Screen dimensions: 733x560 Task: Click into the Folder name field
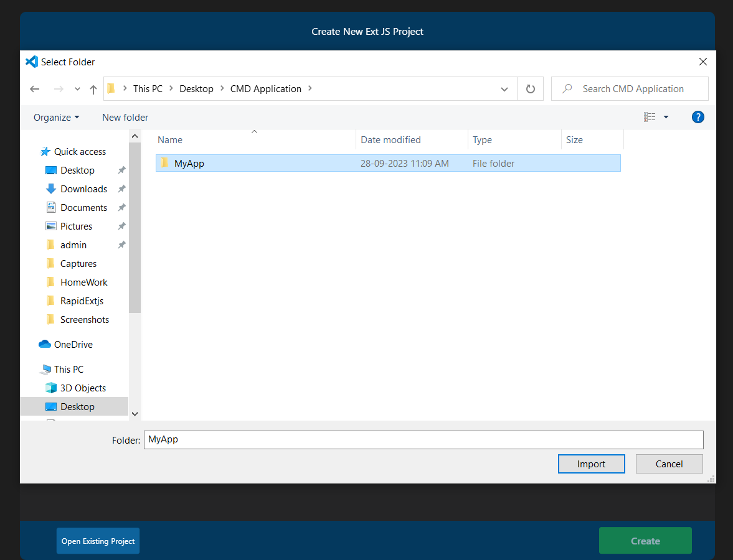(423, 440)
